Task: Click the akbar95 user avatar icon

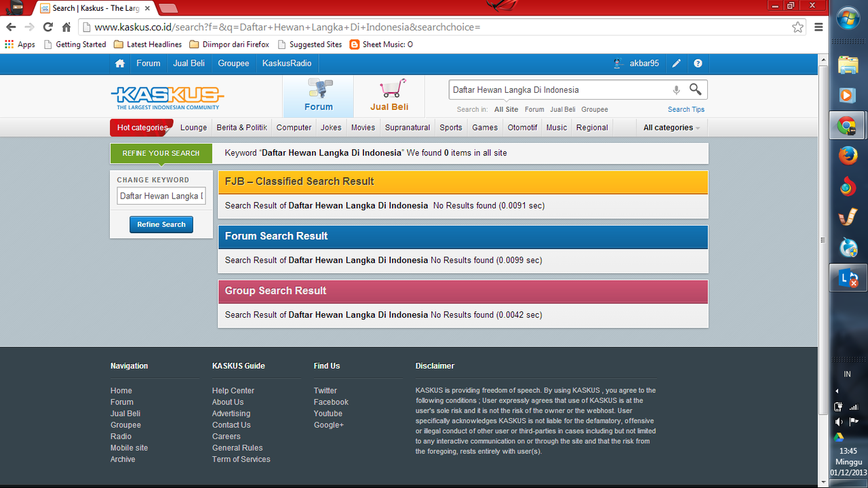Action: click(618, 64)
